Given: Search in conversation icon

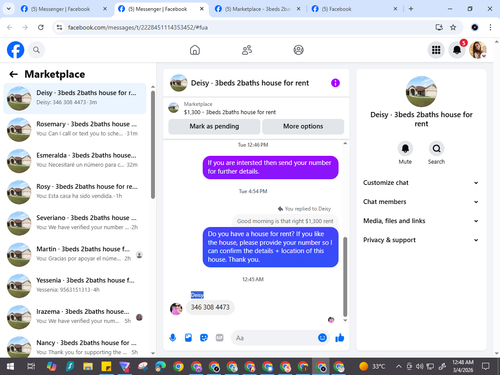Looking at the screenshot, I should (436, 148).
